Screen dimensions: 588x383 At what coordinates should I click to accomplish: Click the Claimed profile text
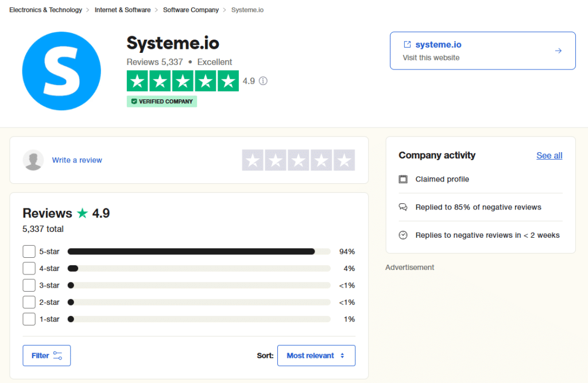click(442, 179)
